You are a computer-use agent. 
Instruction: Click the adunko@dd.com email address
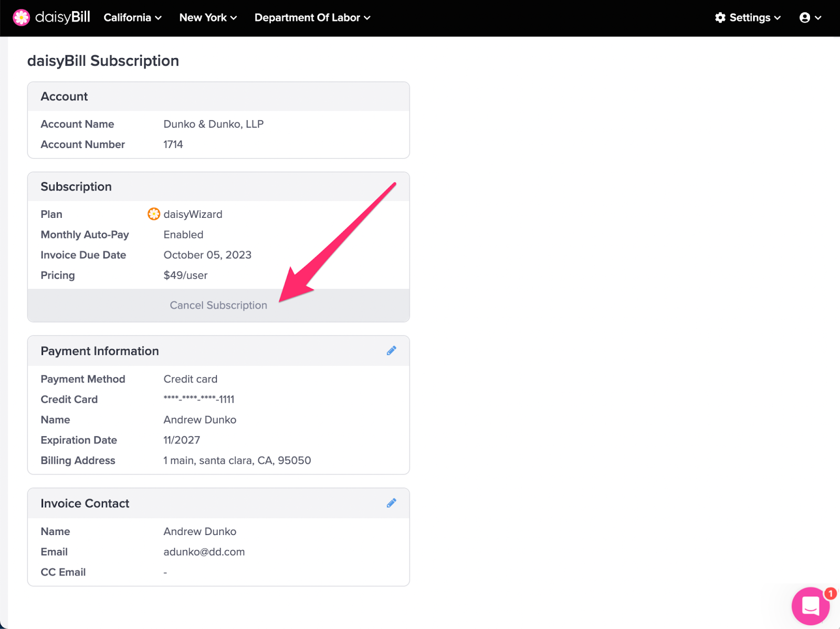pyautogui.click(x=204, y=551)
